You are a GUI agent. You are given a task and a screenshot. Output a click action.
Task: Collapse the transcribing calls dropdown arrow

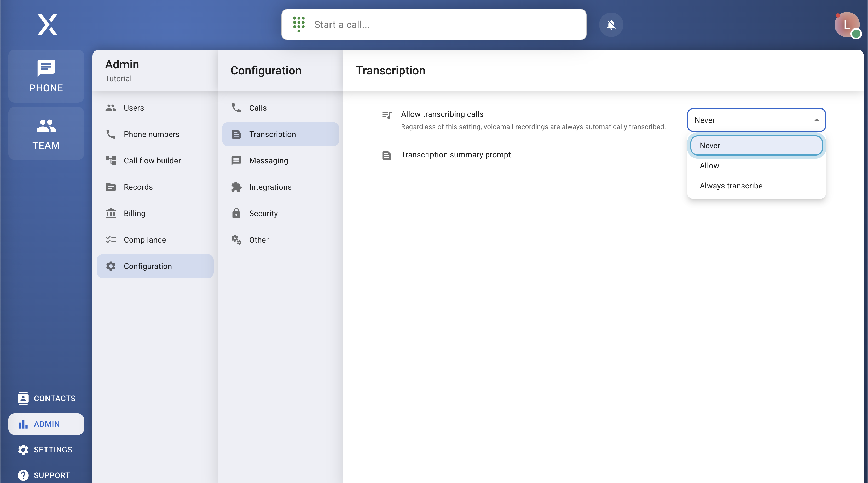coord(816,120)
